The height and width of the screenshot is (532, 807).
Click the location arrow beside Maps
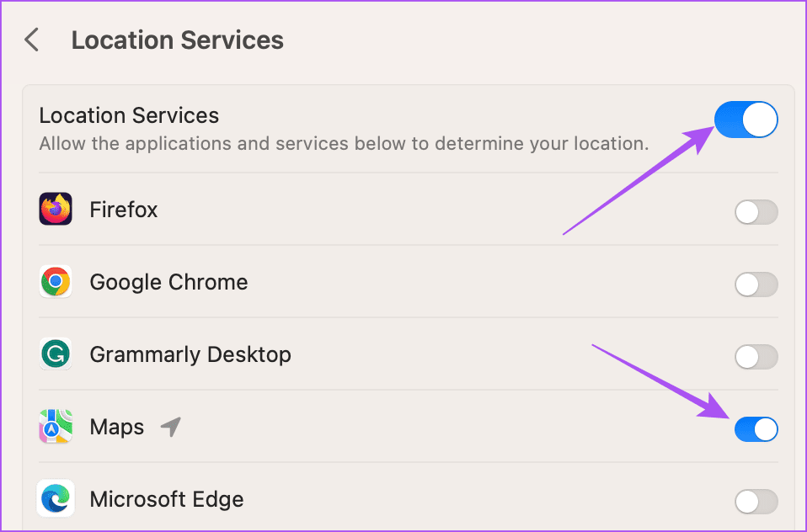coord(171,427)
